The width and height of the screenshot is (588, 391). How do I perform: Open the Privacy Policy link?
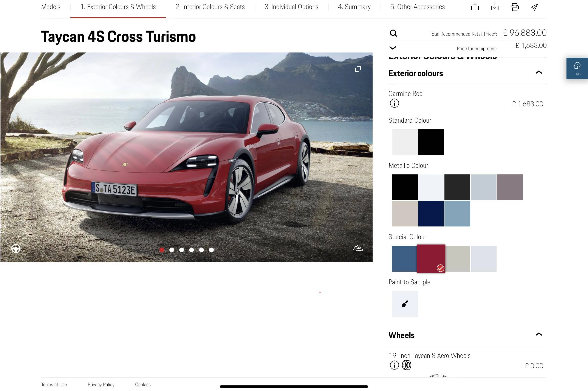101,385
